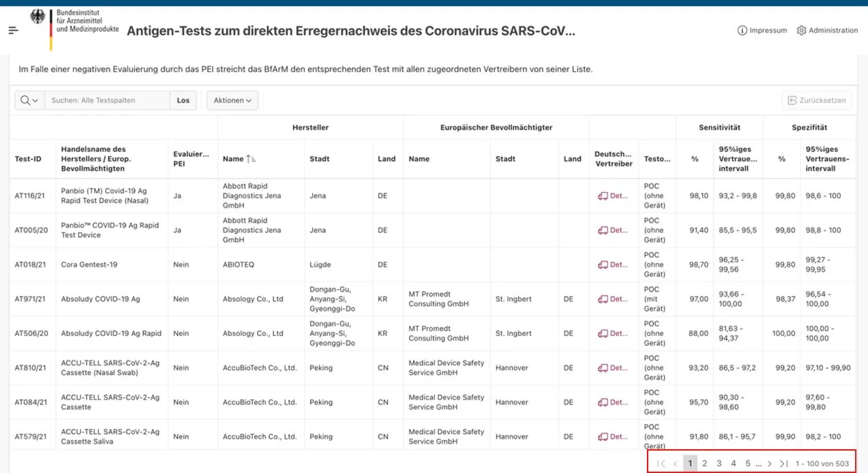
Task: Open distributor details for AT579/21
Action: tap(613, 437)
